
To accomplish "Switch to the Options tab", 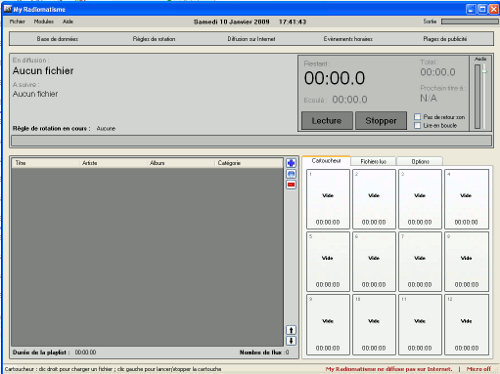I will tap(420, 161).
